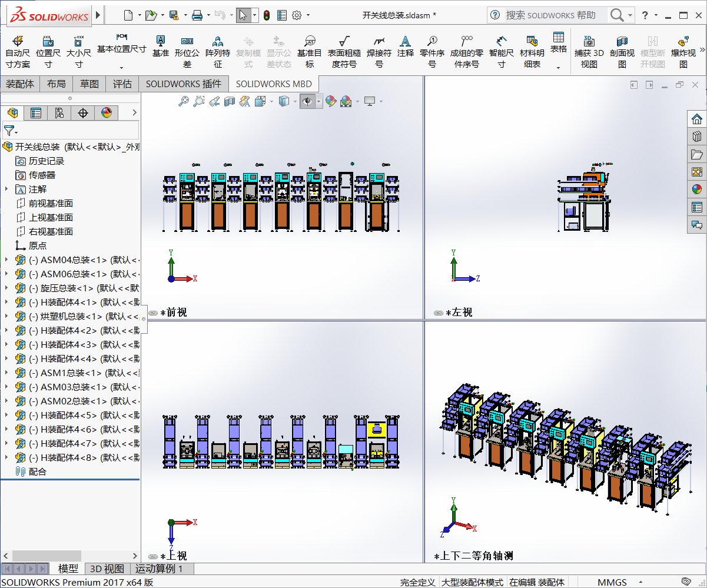
Task: Toggle the link views icon beside 左视 label
Action: coord(439,313)
